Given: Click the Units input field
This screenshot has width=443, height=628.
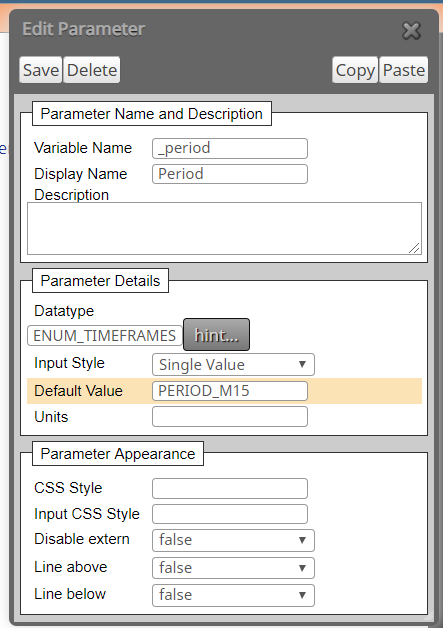Looking at the screenshot, I should [230, 417].
